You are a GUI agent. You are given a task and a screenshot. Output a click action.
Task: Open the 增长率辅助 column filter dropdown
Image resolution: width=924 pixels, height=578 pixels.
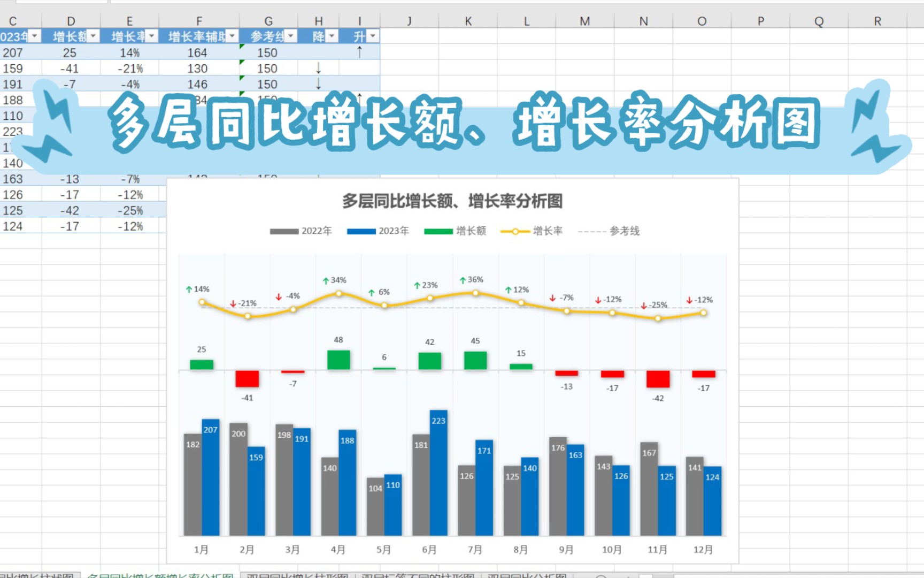click(x=232, y=36)
